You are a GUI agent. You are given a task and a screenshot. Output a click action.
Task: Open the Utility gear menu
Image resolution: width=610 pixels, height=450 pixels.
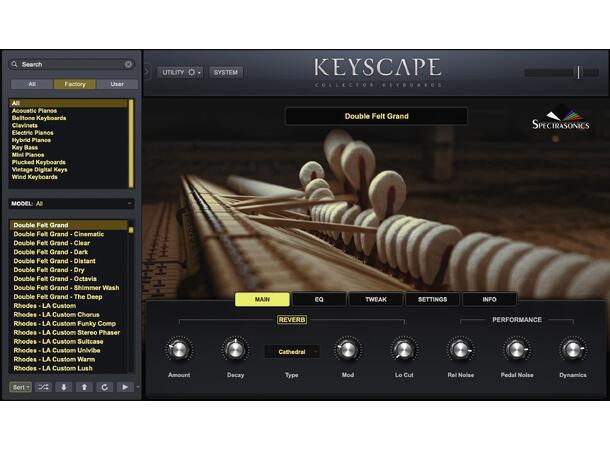181,72
